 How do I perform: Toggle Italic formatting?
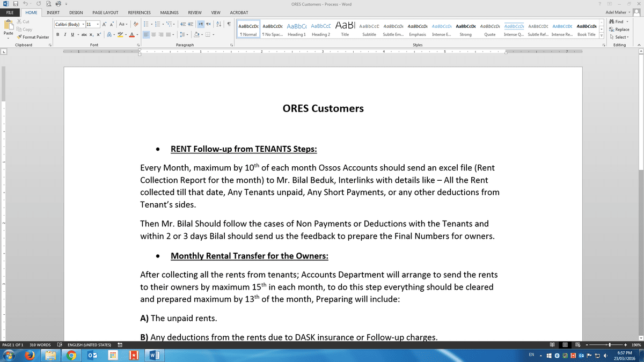point(65,35)
